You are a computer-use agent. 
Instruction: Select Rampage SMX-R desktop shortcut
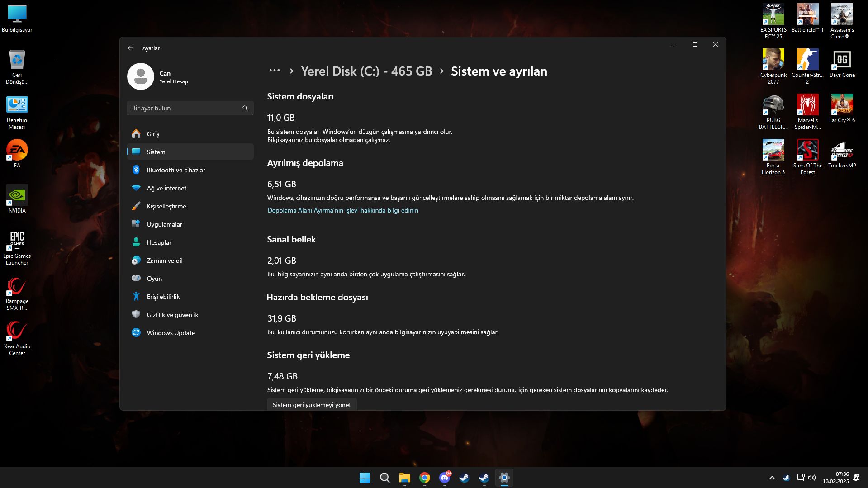tap(17, 294)
